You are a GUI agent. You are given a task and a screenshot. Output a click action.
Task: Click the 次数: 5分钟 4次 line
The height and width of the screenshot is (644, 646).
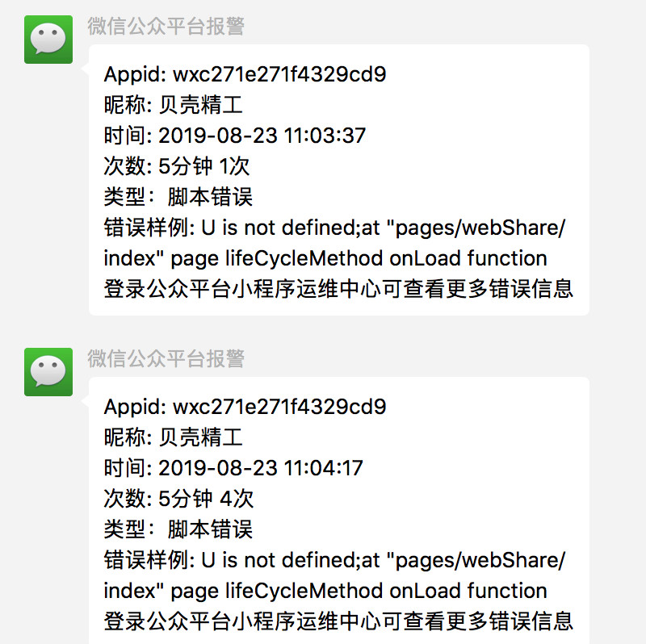click(178, 498)
